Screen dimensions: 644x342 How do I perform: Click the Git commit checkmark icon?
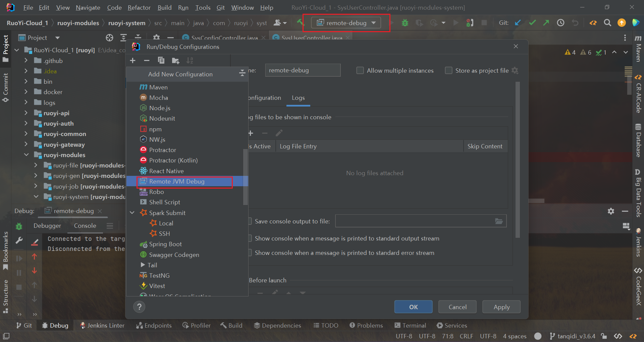(x=532, y=23)
